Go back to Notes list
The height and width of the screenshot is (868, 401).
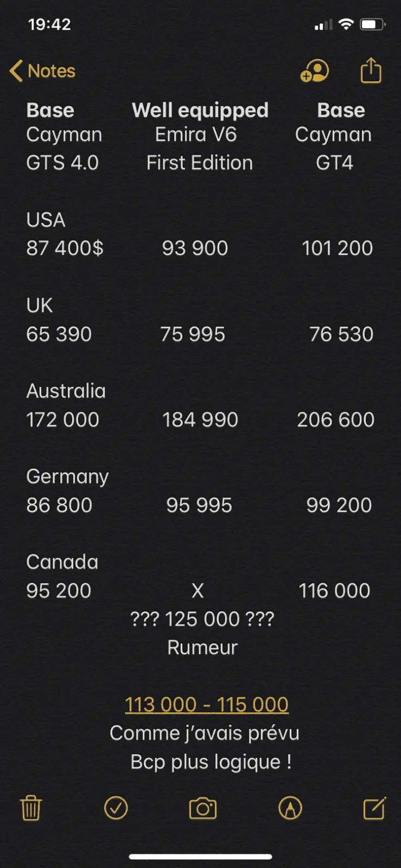(x=43, y=71)
